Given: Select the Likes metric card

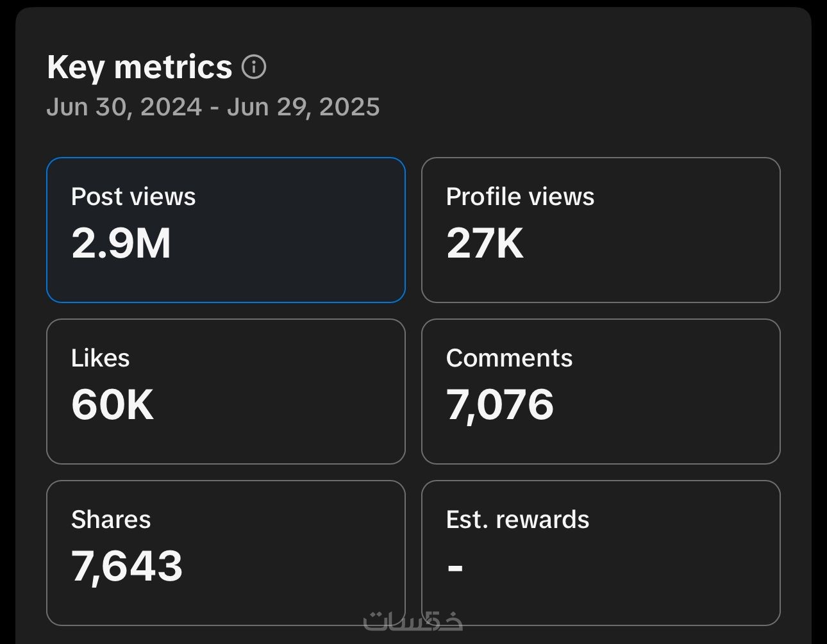Looking at the screenshot, I should pos(226,391).
